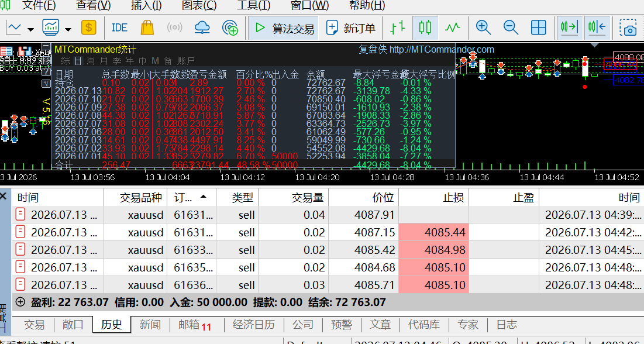Open the cloud VPS hosting icon

pyautogui.click(x=202, y=28)
